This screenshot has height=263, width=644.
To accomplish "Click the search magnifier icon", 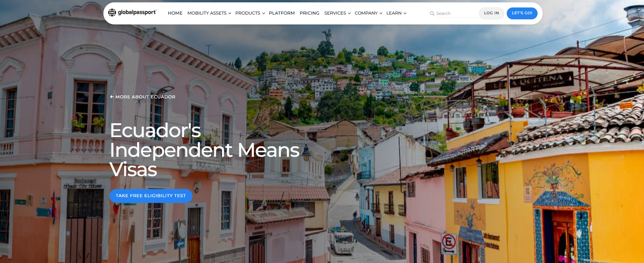I will [432, 14].
